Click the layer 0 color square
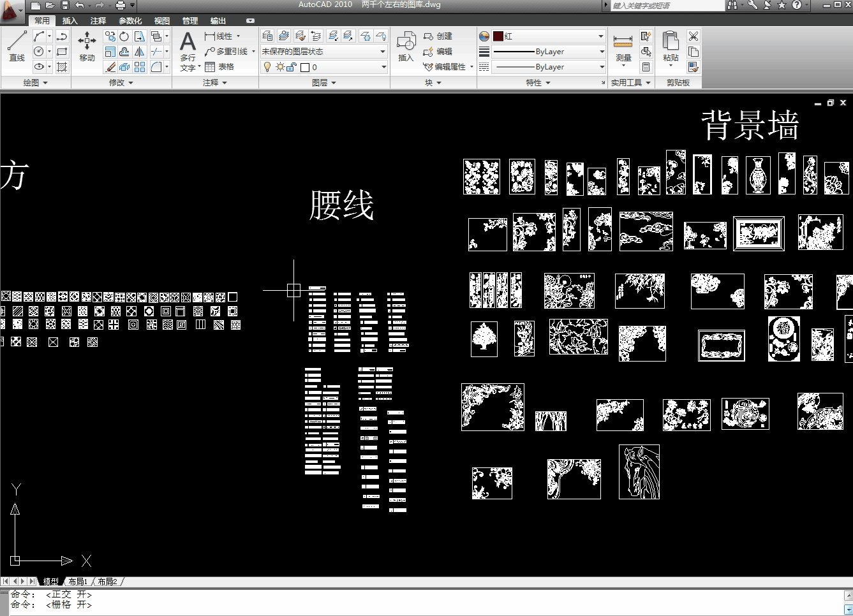This screenshot has width=853, height=616. (305, 67)
